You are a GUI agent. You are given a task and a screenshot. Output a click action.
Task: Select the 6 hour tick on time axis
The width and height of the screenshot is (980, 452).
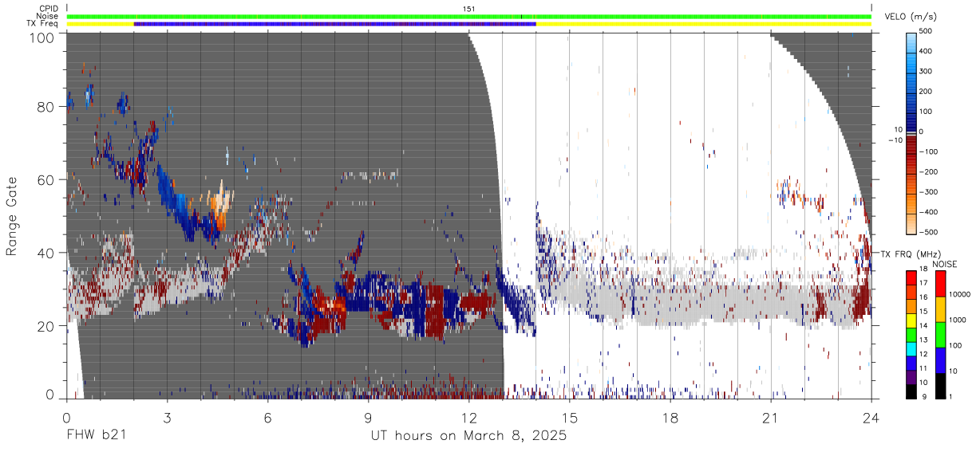267,419
